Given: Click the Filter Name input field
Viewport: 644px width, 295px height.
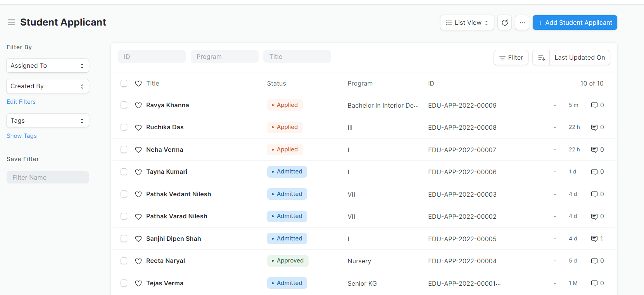Looking at the screenshot, I should [48, 177].
